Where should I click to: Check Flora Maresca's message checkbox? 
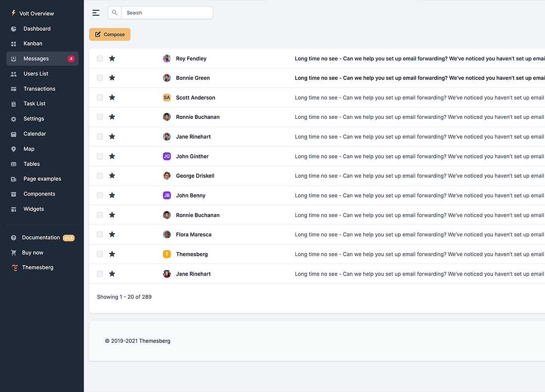point(100,234)
